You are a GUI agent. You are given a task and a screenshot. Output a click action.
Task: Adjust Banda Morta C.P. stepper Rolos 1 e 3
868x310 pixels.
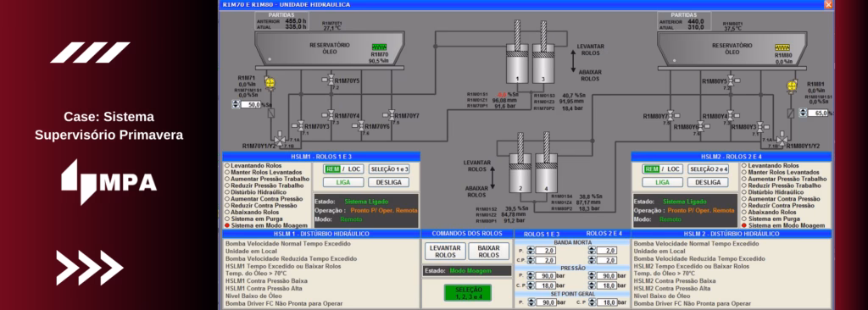(x=531, y=260)
